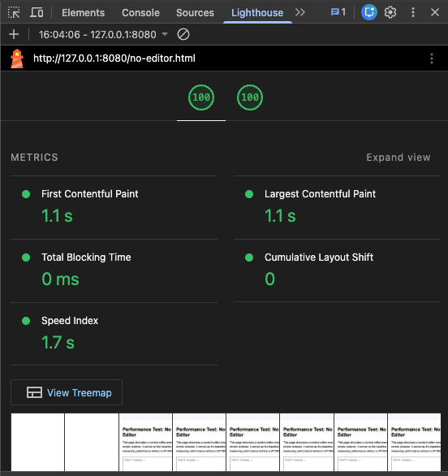Show more DevTools tabs chevron

point(300,12)
